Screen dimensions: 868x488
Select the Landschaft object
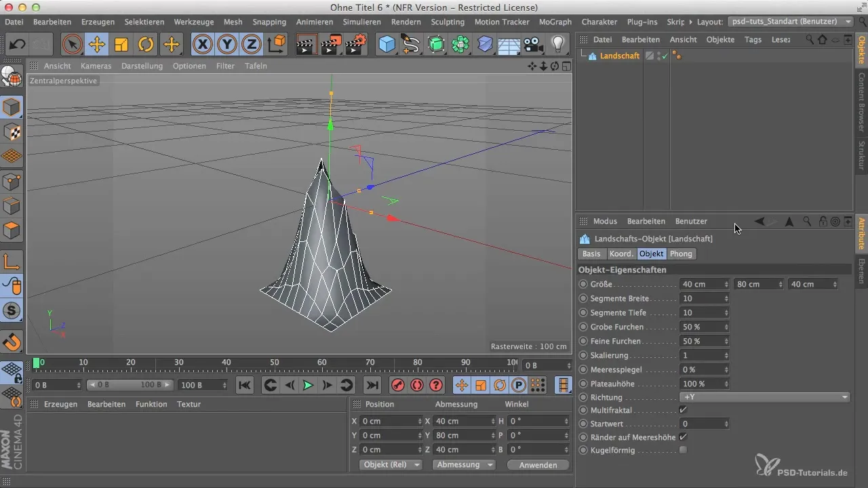tap(620, 56)
